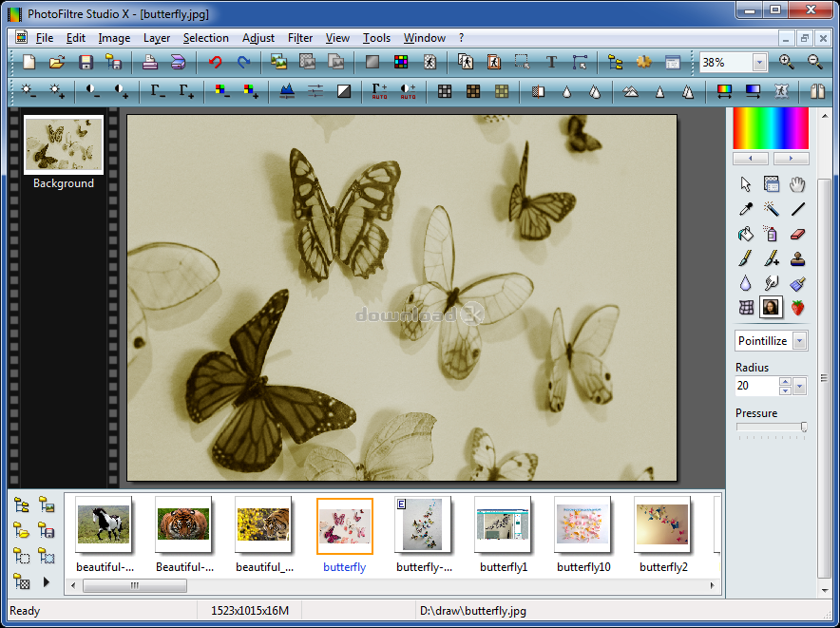Zoom in with the magnifier plus button
This screenshot has width=840, height=628.
785,62
